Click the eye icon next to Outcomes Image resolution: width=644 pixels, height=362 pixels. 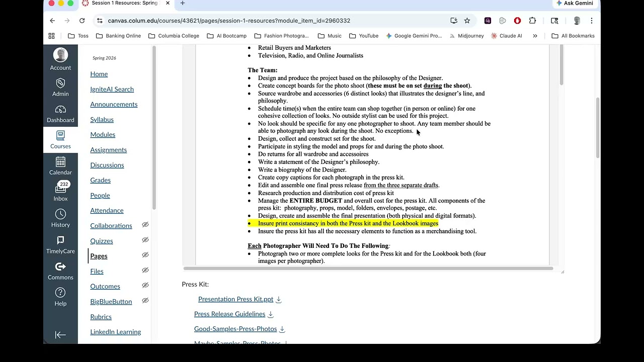click(x=145, y=285)
